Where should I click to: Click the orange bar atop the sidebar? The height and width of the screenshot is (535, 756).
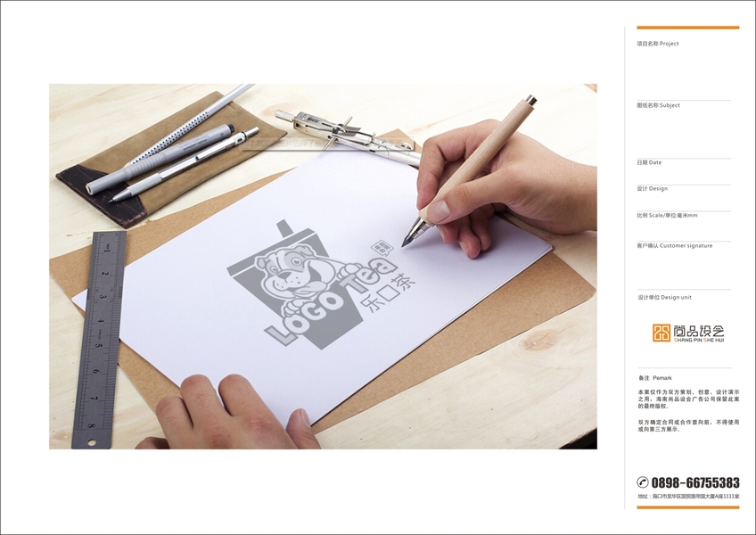(x=687, y=28)
